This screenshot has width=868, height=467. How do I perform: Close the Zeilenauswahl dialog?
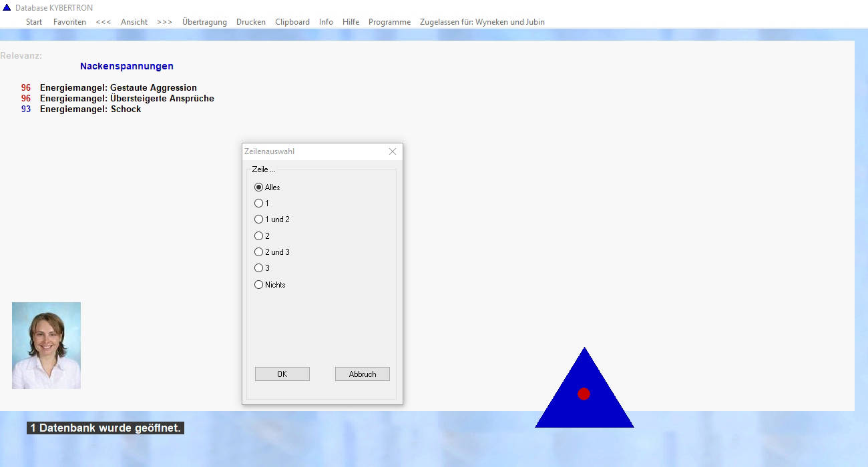tap(393, 151)
